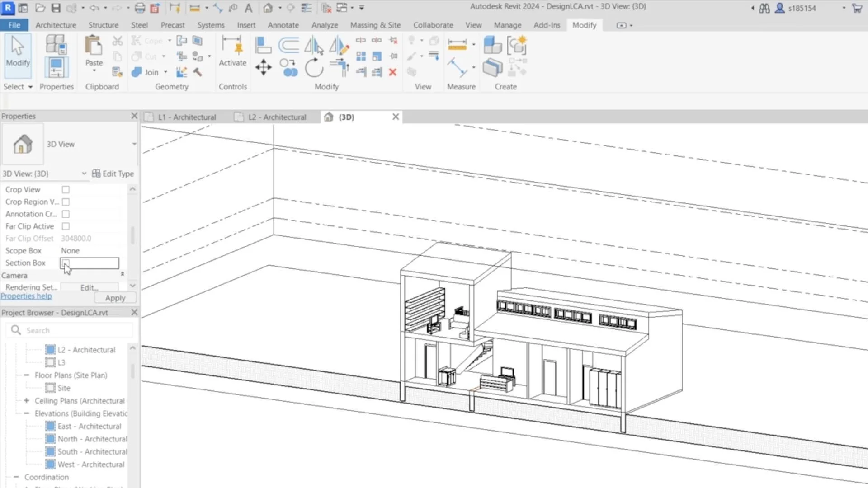
Task: Expand the Ceiling Plans tree node
Action: pos(26,401)
